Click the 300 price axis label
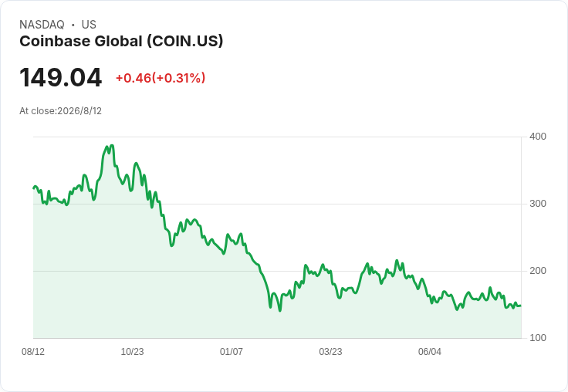This screenshot has width=568, height=392. (x=538, y=204)
